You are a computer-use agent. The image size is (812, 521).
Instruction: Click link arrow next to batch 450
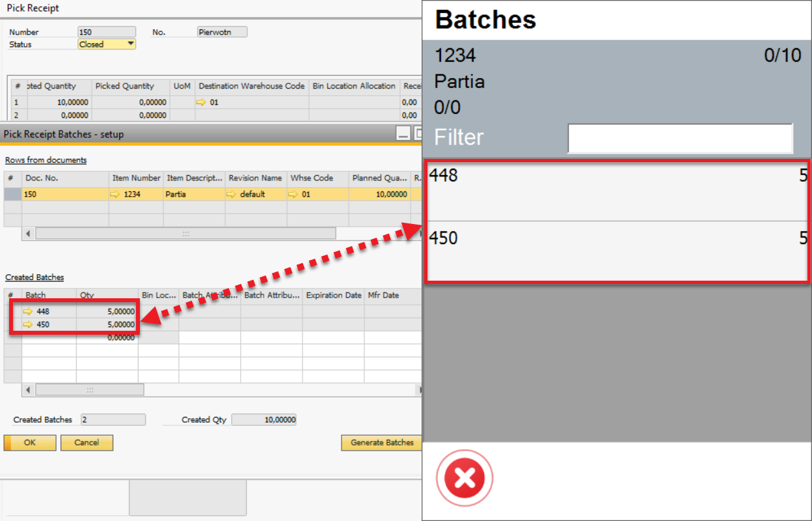pos(28,324)
